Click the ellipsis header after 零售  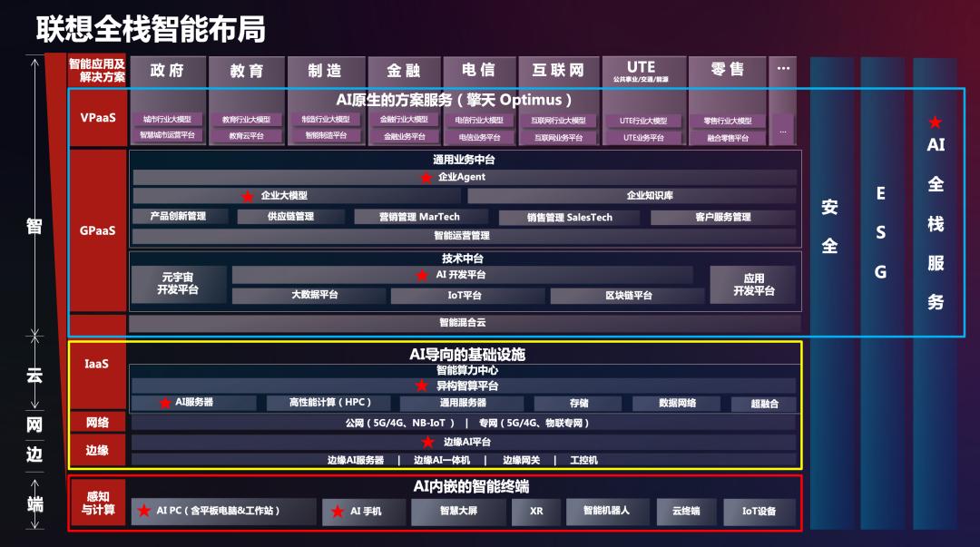(782, 71)
